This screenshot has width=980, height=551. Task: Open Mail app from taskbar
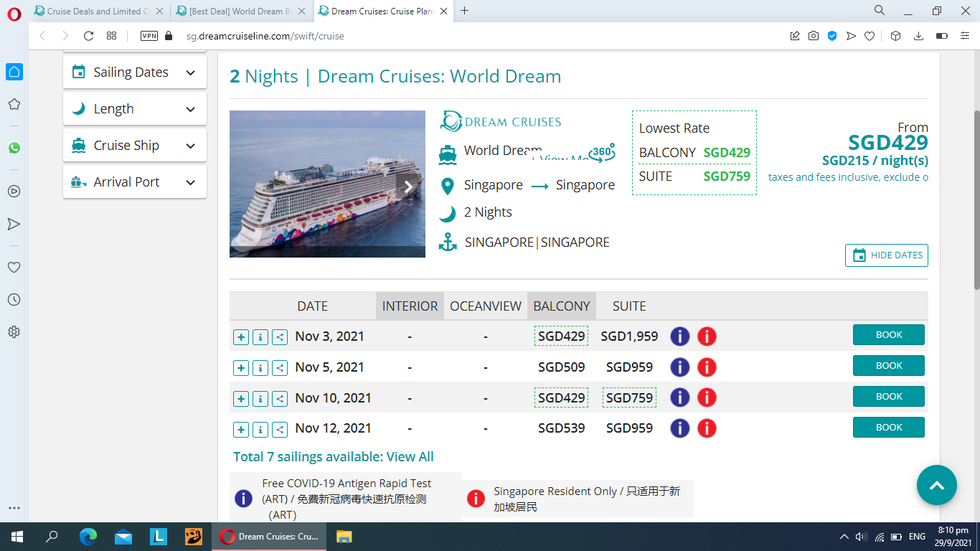pyautogui.click(x=123, y=537)
